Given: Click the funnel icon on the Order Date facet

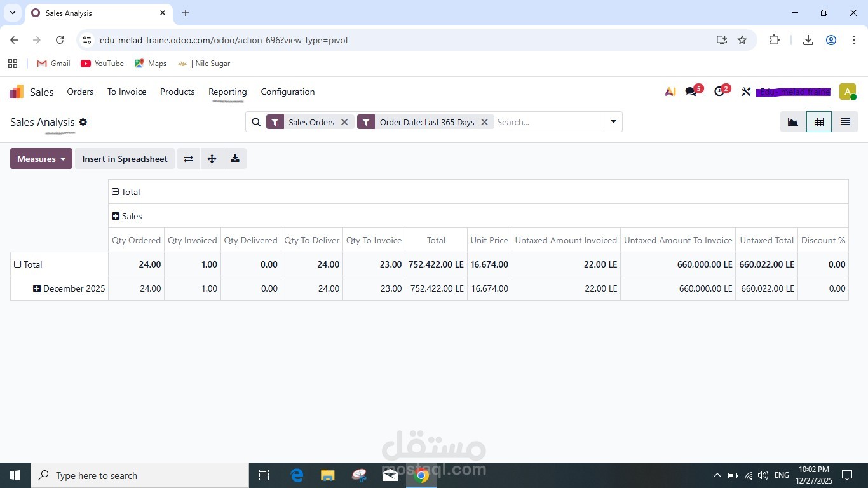Looking at the screenshot, I should click(366, 122).
